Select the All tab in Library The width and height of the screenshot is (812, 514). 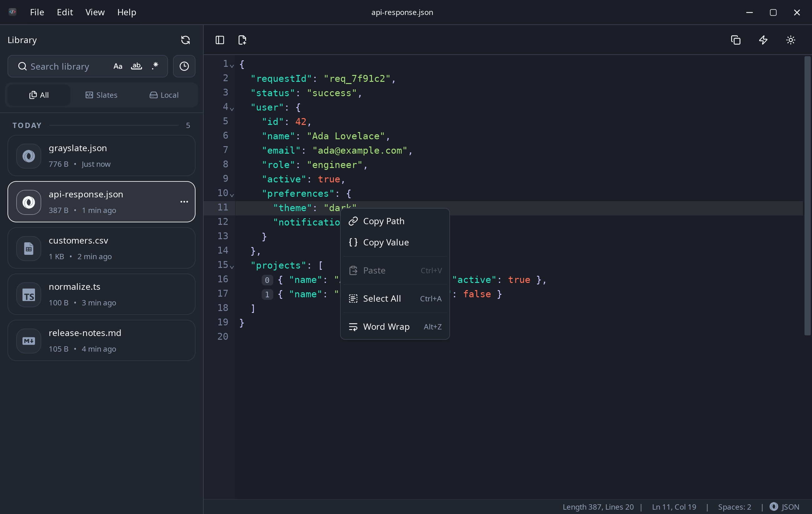(x=39, y=95)
